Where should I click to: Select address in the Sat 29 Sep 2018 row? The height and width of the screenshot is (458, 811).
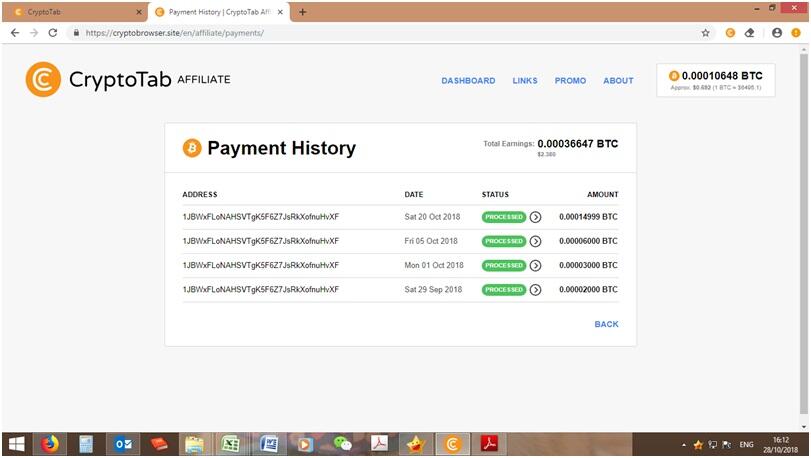tap(261, 289)
